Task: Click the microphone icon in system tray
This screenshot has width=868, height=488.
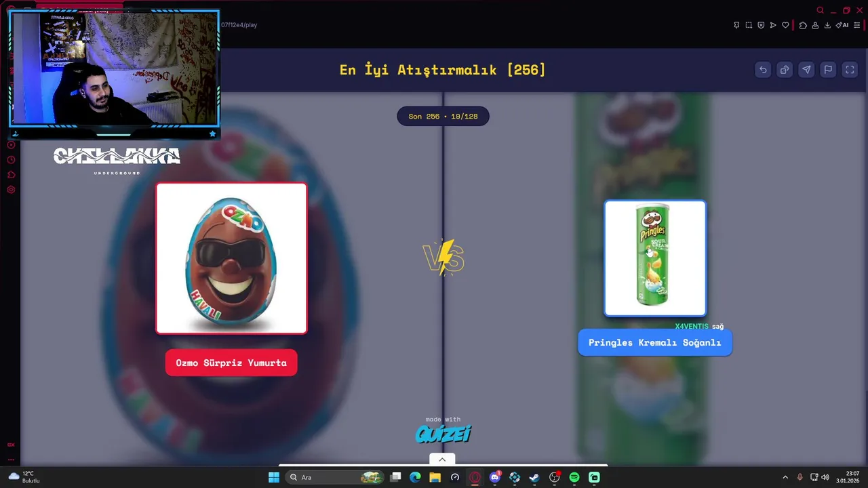Action: (x=800, y=477)
